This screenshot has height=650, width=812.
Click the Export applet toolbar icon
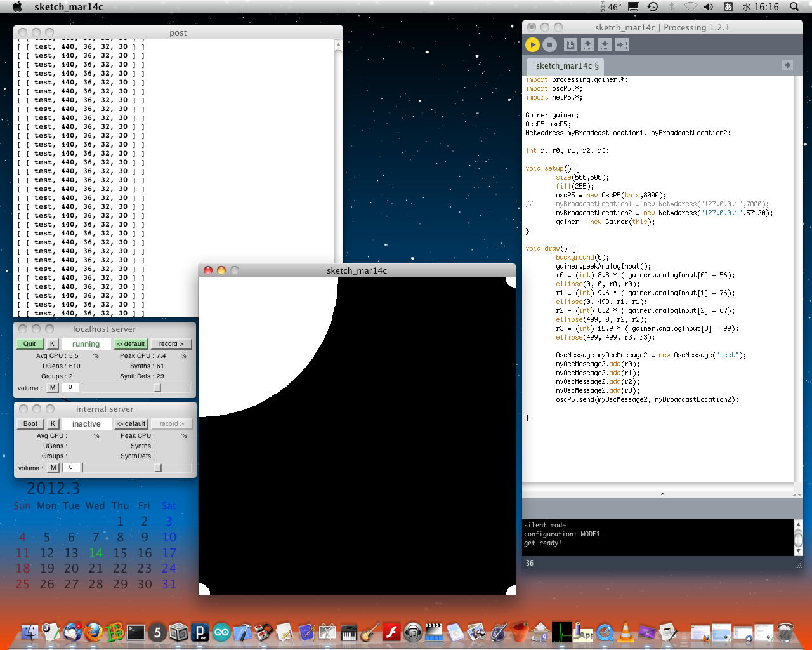click(622, 44)
